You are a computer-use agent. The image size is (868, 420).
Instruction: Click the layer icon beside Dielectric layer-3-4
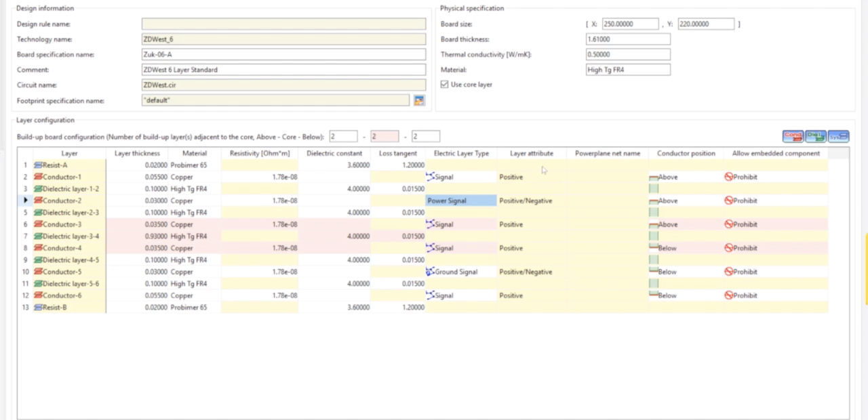click(39, 236)
